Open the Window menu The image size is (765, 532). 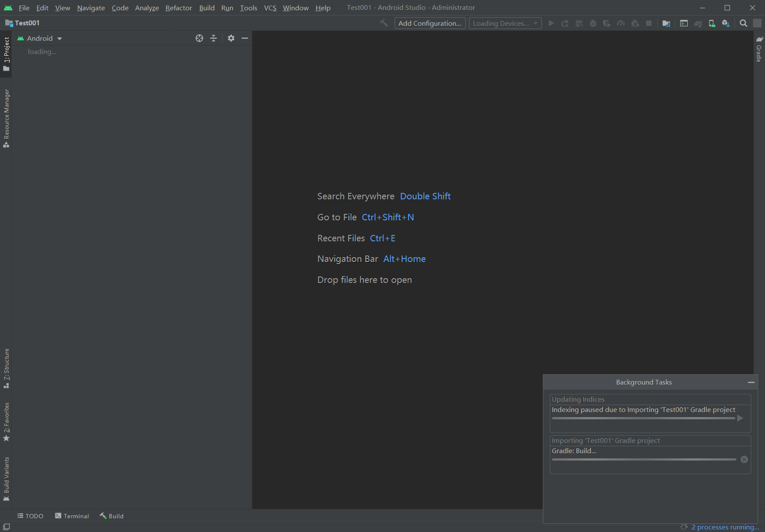(x=296, y=8)
